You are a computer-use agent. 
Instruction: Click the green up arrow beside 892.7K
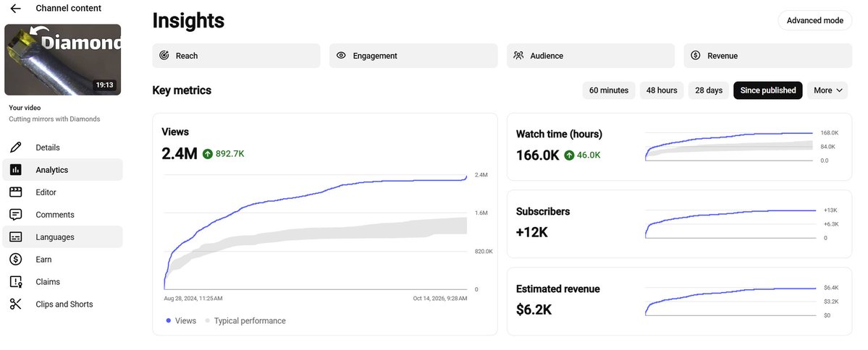208,154
